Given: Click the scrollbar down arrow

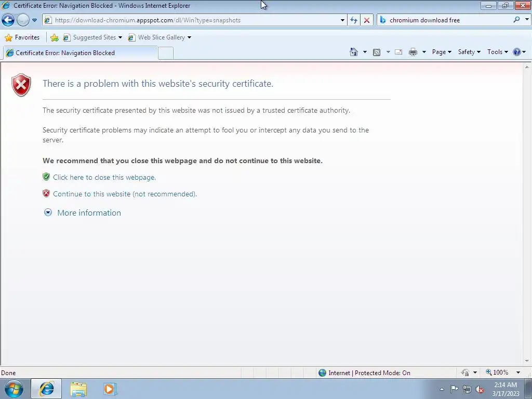Looking at the screenshot, I should pyautogui.click(x=527, y=361).
